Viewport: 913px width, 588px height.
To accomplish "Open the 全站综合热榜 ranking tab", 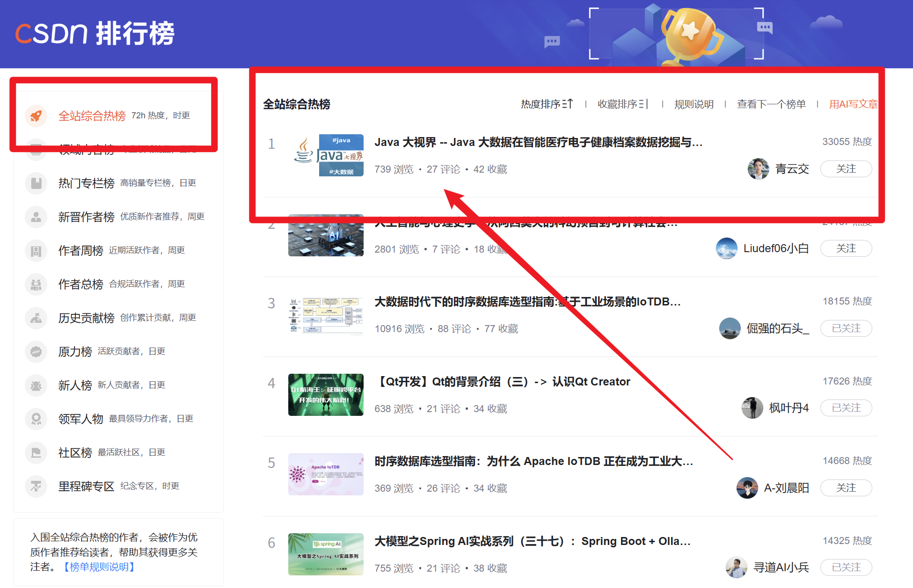I will [92, 116].
